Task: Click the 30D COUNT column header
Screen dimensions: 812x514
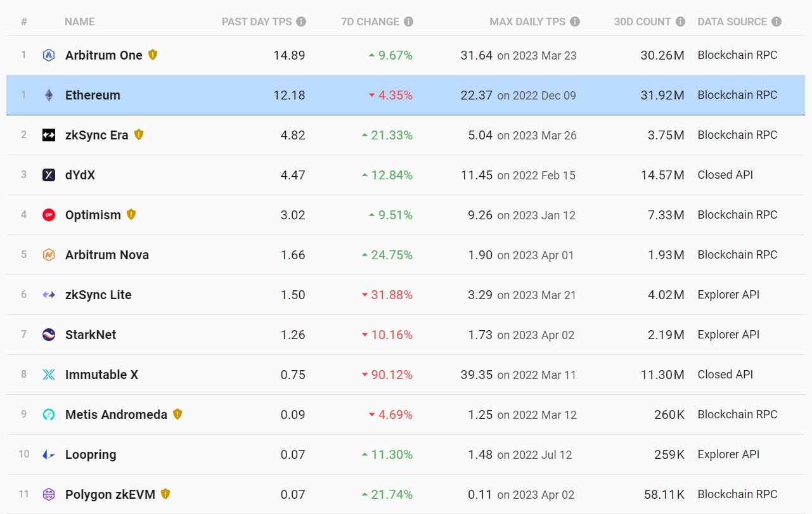Action: pos(642,22)
